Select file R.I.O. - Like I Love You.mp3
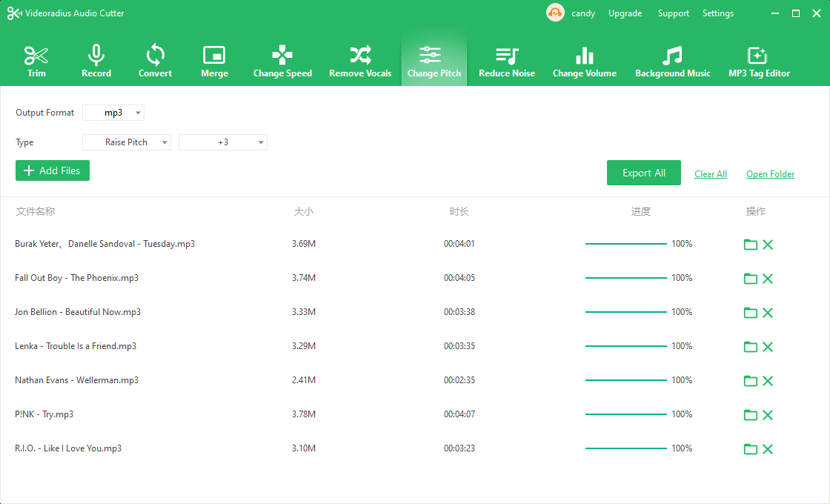830x504 pixels. tap(68, 448)
